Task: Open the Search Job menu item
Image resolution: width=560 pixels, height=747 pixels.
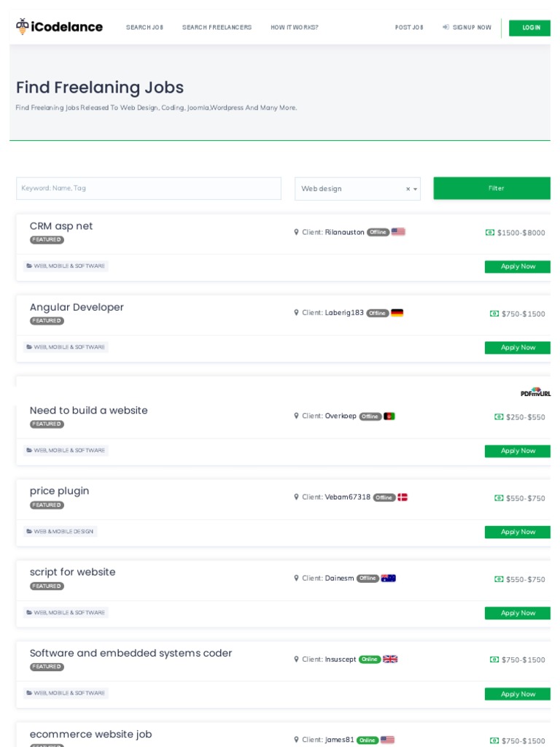Action: [144, 28]
